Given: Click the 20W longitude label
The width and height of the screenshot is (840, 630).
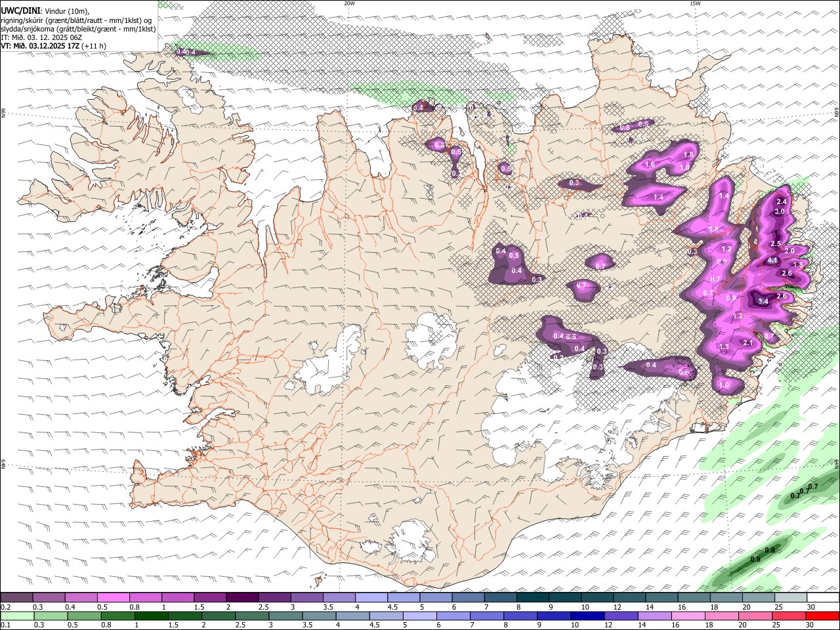Looking at the screenshot, I should coord(349,3).
